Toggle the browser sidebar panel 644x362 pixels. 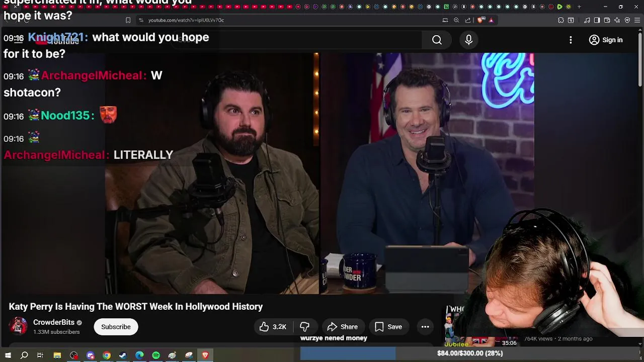point(597,20)
